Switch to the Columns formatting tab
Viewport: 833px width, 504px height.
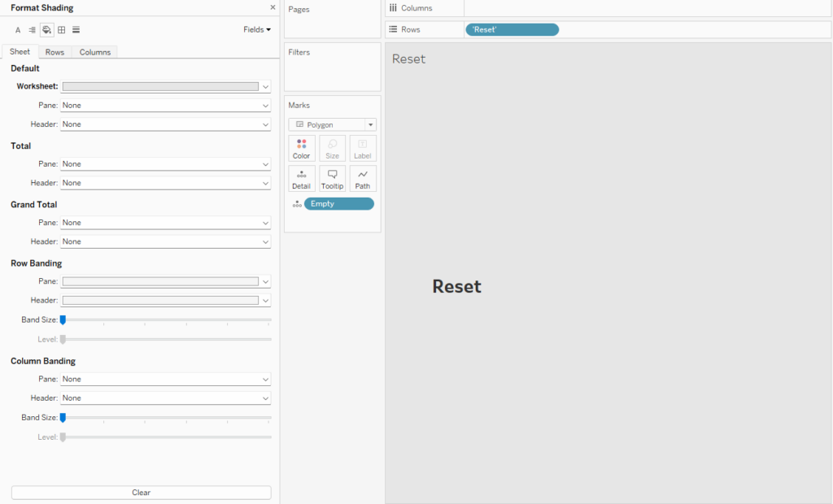tap(94, 51)
